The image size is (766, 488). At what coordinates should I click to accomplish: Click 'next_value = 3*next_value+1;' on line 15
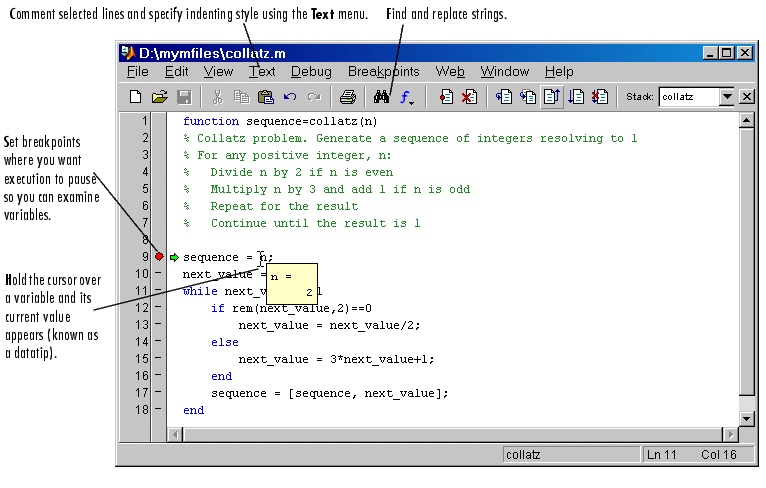coord(336,360)
